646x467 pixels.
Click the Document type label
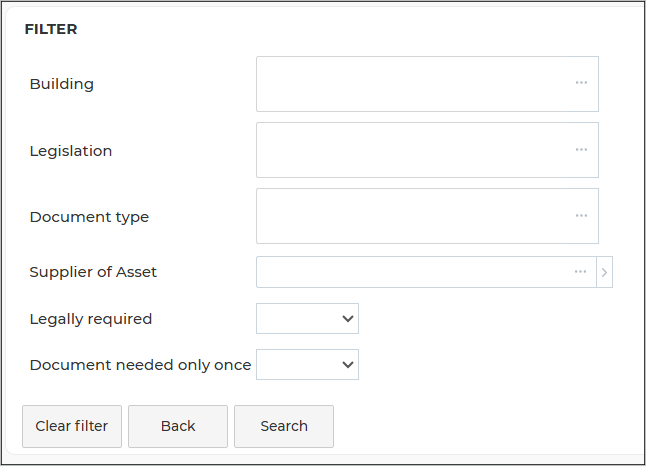[x=89, y=217]
